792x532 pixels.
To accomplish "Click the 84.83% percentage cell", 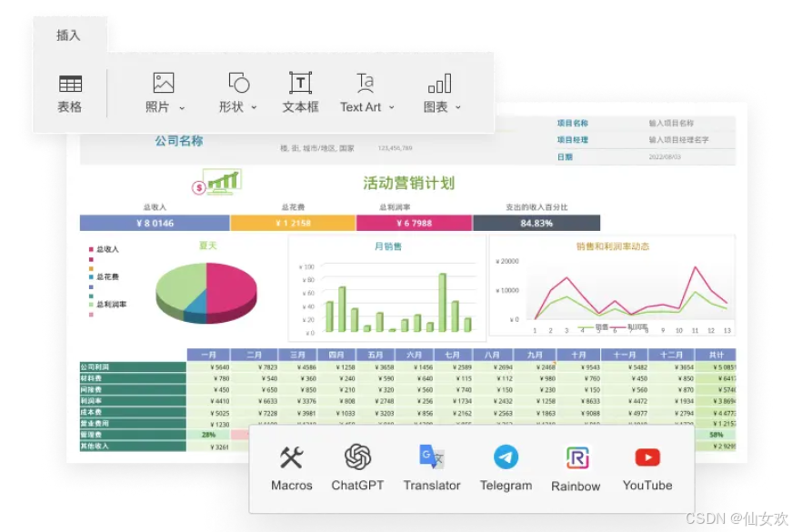I will [x=536, y=223].
